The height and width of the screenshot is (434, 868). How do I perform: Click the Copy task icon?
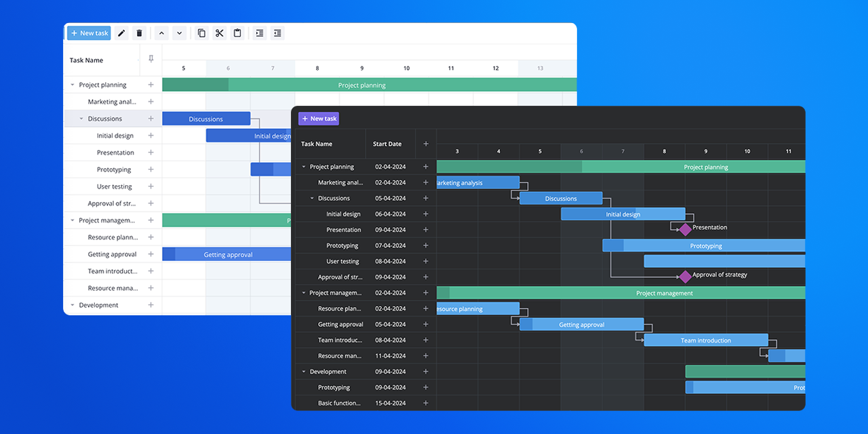pyautogui.click(x=201, y=33)
